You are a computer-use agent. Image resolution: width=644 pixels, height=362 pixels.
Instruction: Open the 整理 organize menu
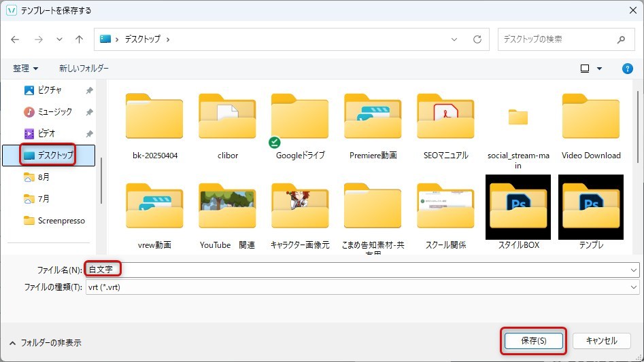(x=25, y=69)
